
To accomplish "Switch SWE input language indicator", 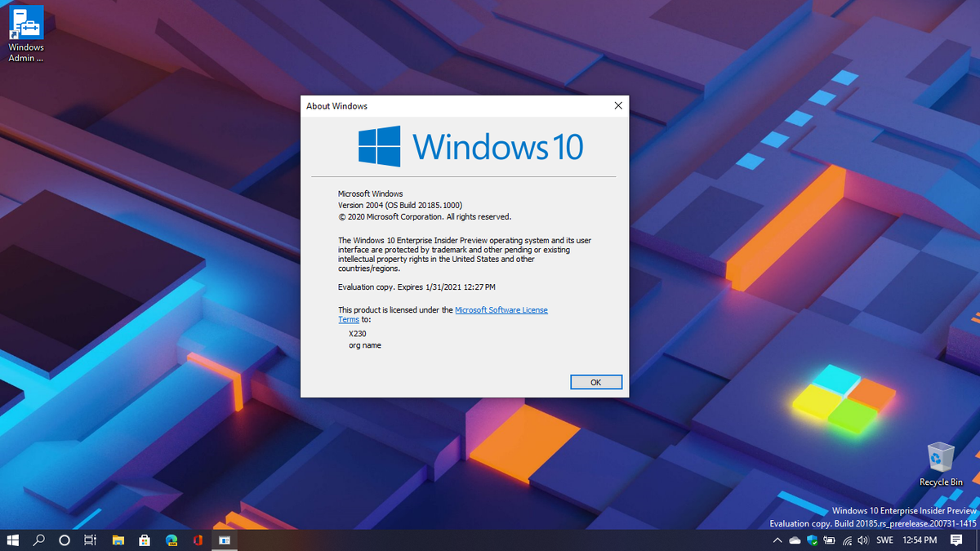I will click(x=884, y=540).
